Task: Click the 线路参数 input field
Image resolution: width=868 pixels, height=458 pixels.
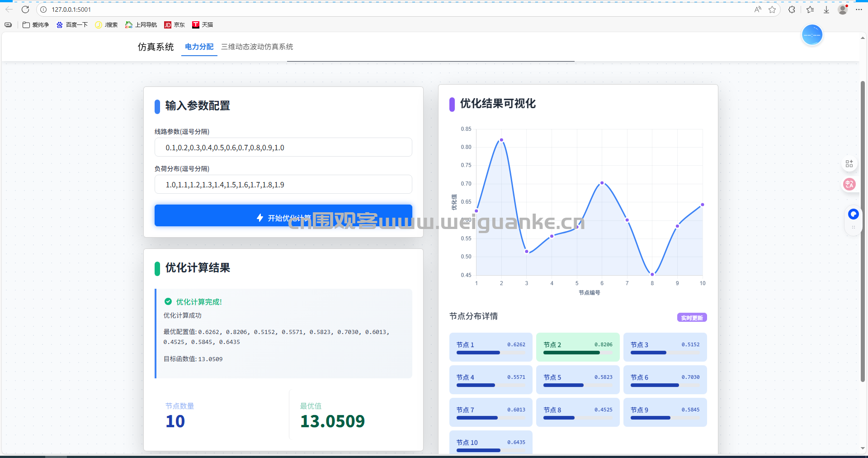Action: coord(283,148)
